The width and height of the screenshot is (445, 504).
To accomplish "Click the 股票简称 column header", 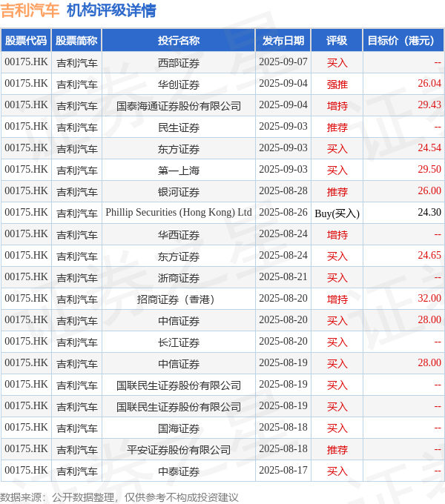I will (76, 41).
